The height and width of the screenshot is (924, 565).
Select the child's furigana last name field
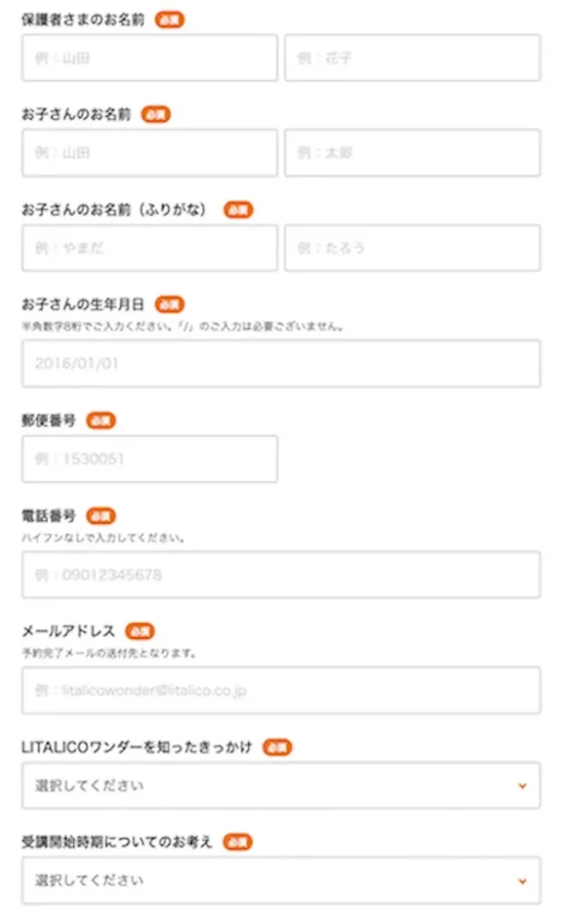click(x=150, y=247)
